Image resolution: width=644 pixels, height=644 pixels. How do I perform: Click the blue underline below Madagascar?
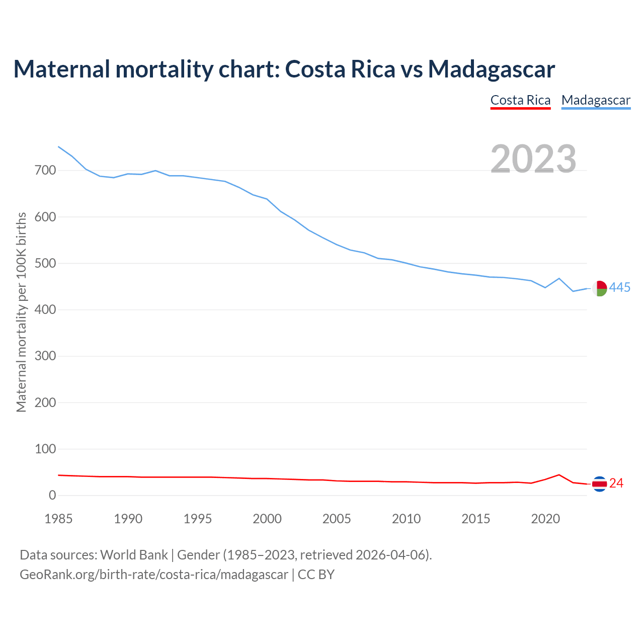pos(596,108)
